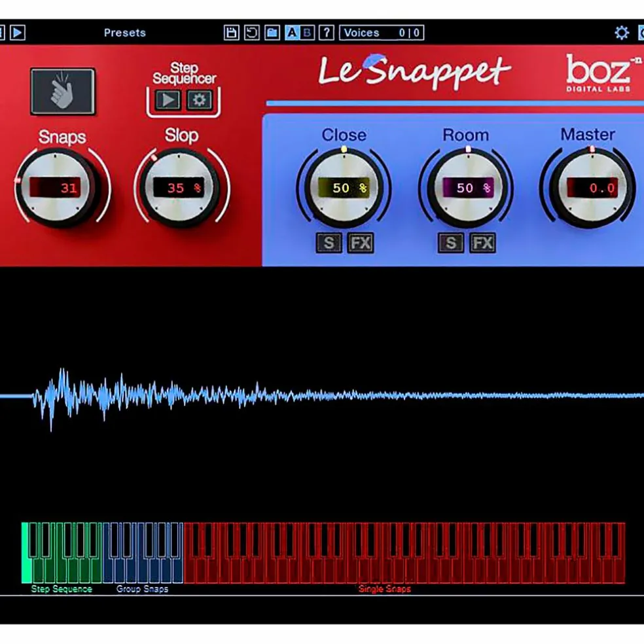
Task: Click the undo/revert preset icon
Action: pyautogui.click(x=252, y=33)
